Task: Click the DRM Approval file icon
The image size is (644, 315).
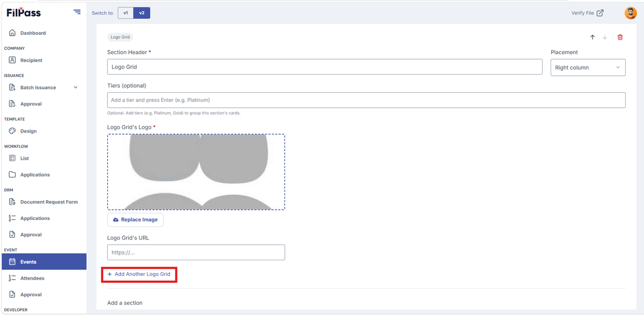Action: pos(12,235)
